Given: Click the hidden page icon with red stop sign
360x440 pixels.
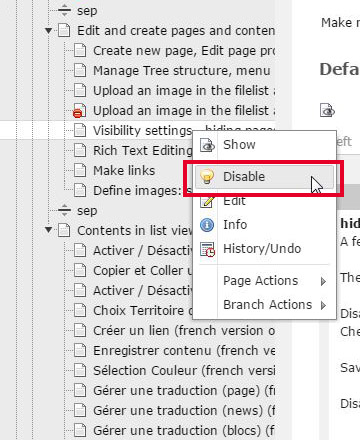Looking at the screenshot, I should click(79, 111).
